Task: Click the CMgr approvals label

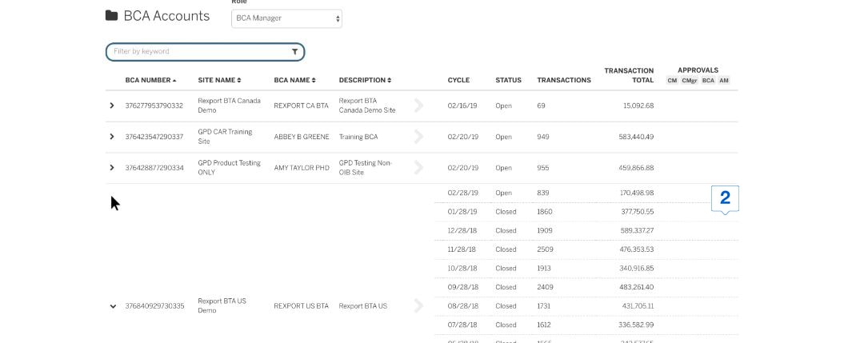Action: coord(689,81)
